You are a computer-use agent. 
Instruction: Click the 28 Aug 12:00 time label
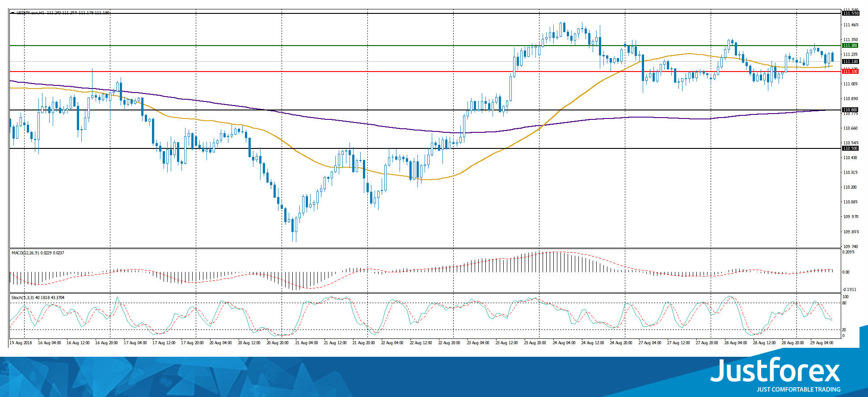pos(765,343)
